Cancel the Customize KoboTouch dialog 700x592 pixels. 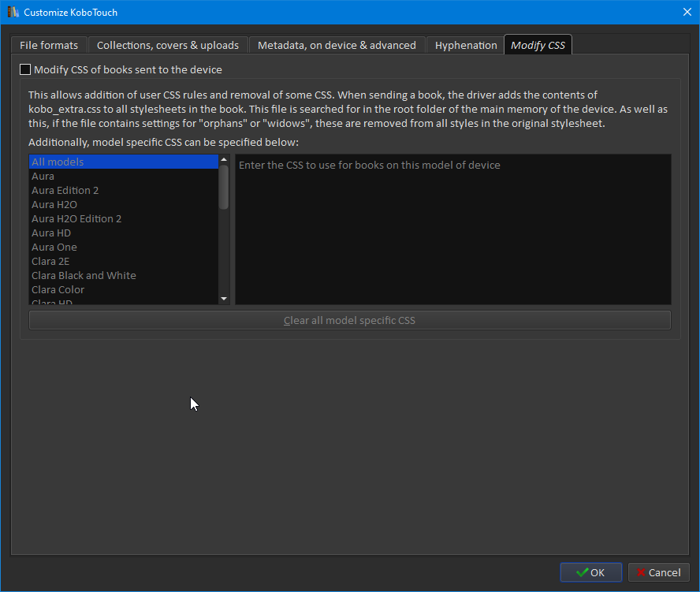(x=658, y=572)
